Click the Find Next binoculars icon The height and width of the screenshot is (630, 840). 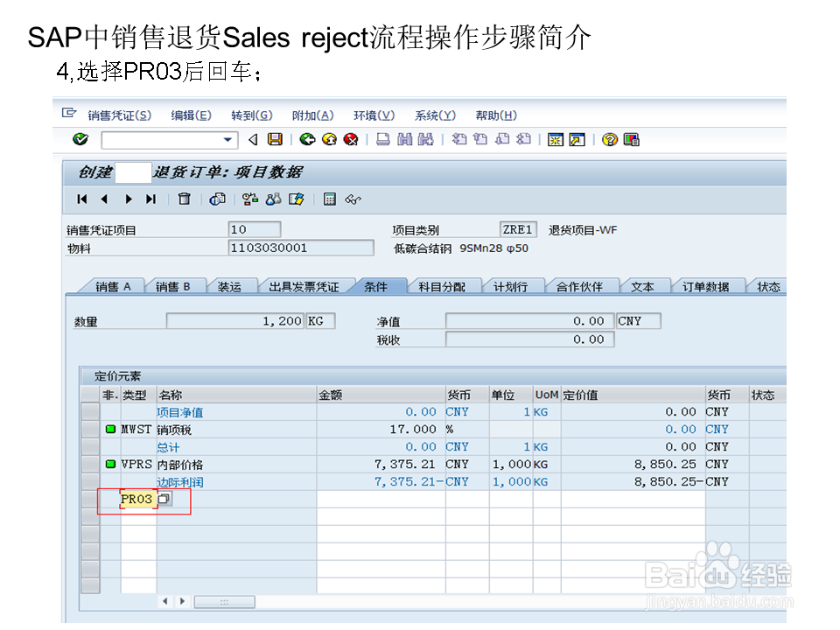426,140
